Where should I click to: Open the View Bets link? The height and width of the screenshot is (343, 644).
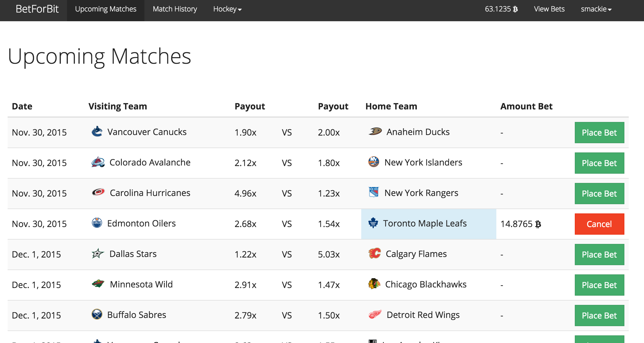549,9
